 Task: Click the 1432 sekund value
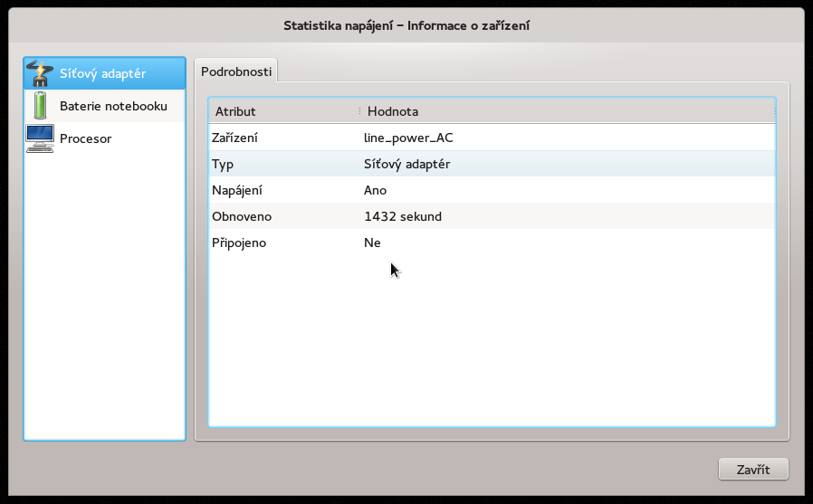pos(403,216)
